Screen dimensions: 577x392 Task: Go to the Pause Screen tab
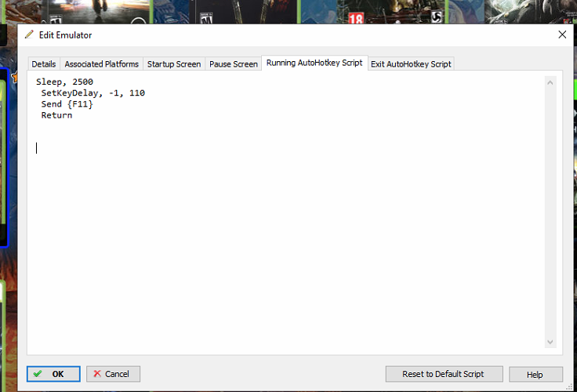(x=234, y=64)
